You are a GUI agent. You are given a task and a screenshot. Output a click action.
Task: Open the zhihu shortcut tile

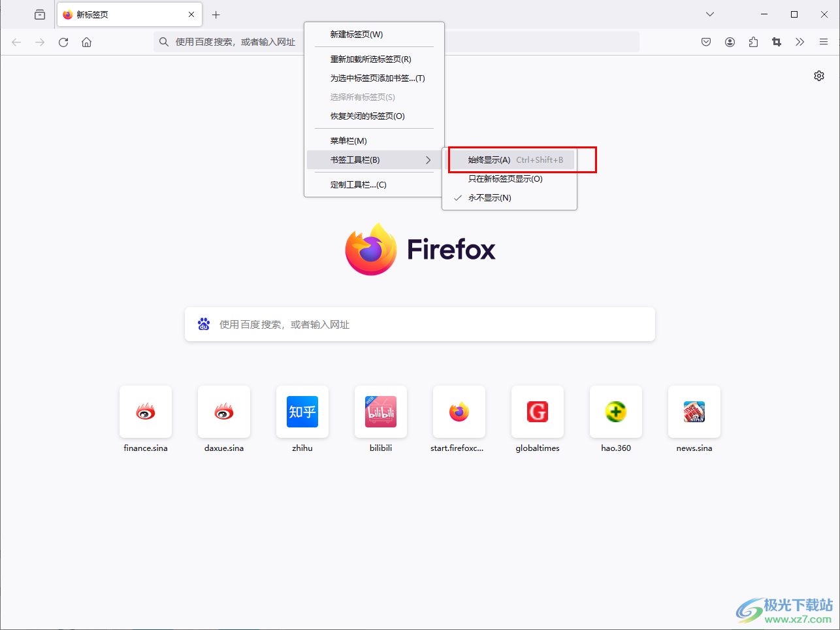(302, 412)
